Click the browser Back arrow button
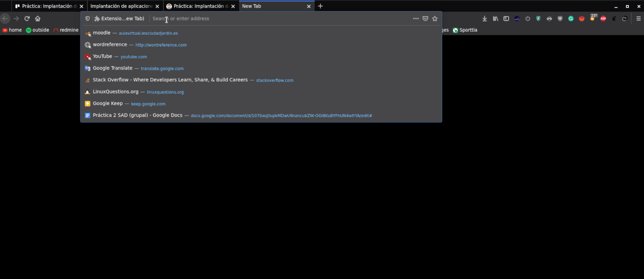The width and height of the screenshot is (644, 279). point(5,19)
